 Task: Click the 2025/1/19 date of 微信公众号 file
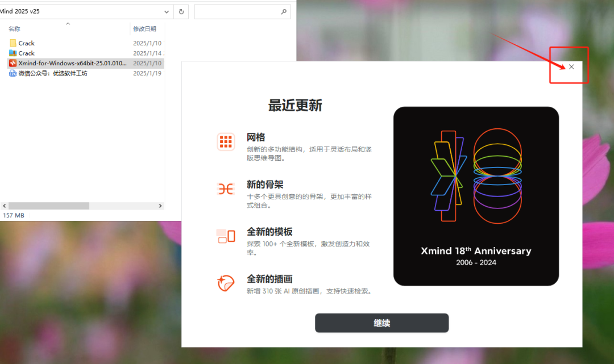point(147,73)
